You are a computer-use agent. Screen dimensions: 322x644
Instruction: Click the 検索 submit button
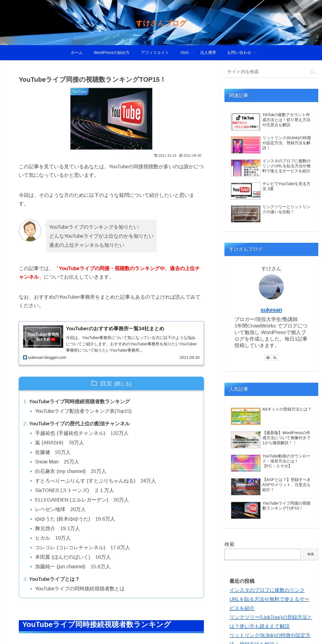(310, 554)
